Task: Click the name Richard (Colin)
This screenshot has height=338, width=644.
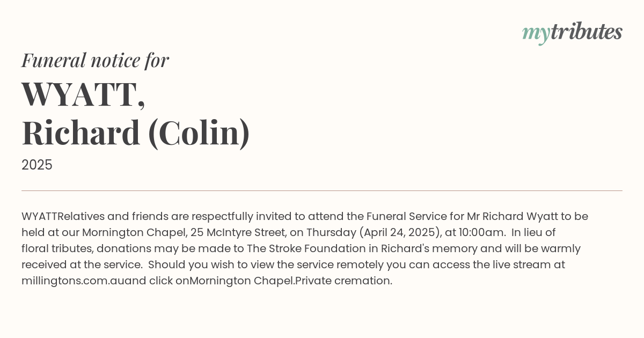Action: click(136, 133)
